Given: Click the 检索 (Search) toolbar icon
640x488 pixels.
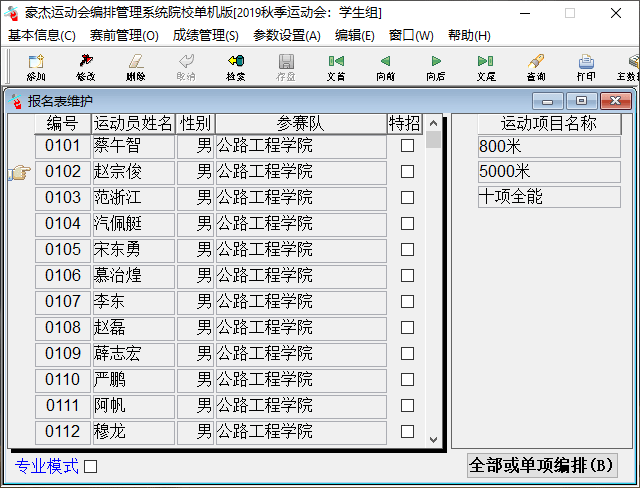Looking at the screenshot, I should coord(236,67).
